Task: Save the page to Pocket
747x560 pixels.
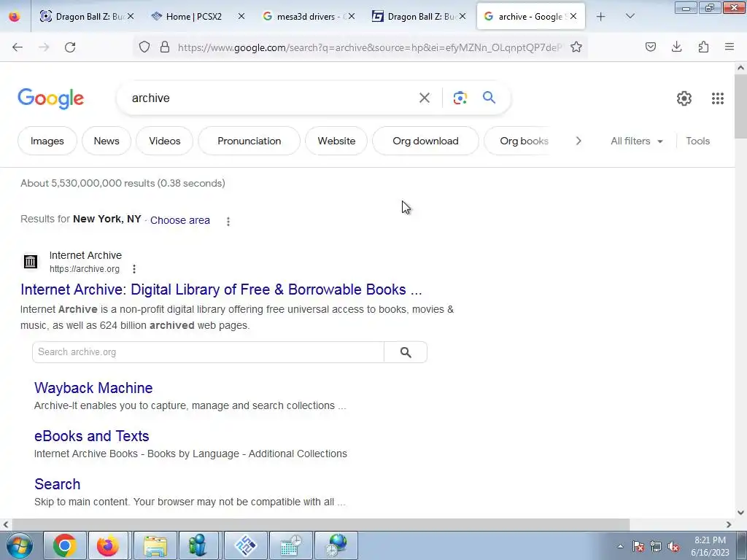Action: (651, 47)
